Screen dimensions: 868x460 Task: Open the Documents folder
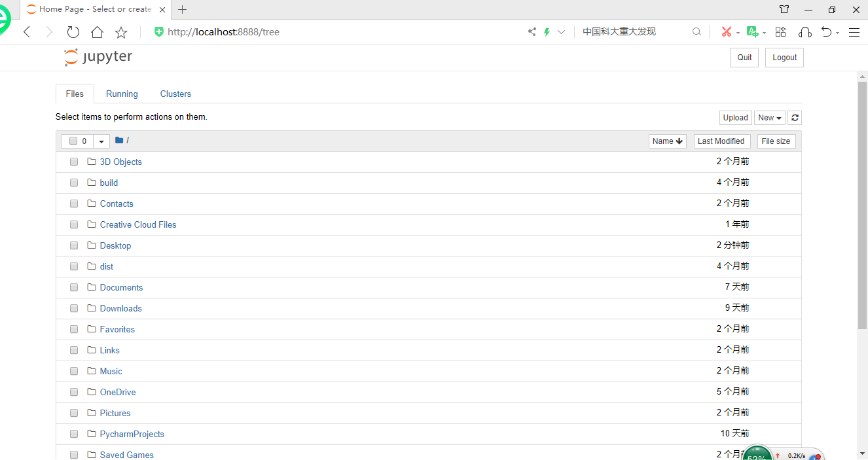(121, 287)
